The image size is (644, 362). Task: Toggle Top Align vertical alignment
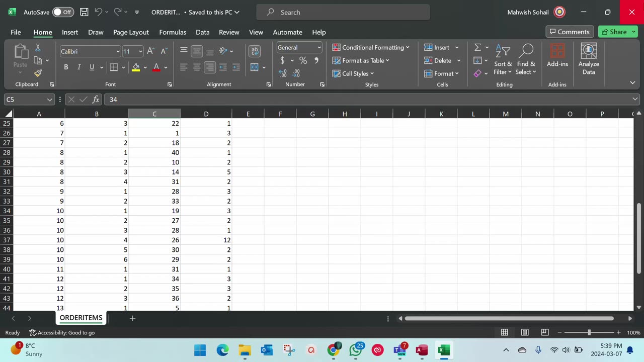[184, 51]
